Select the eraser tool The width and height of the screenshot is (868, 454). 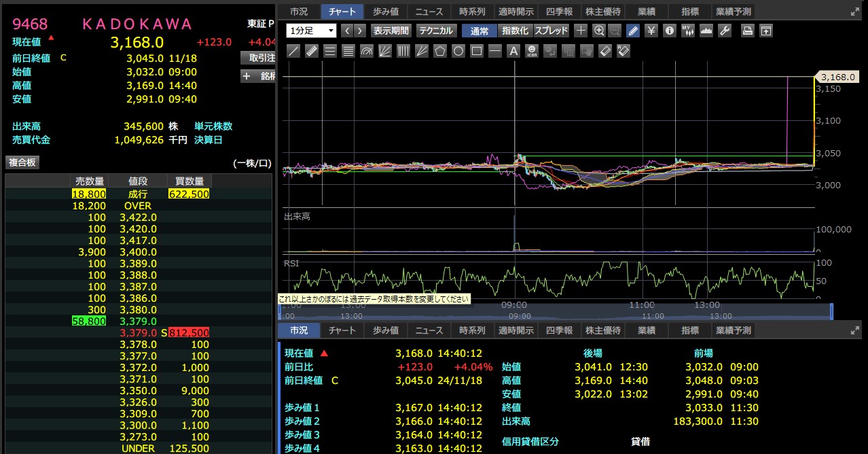pos(605,51)
